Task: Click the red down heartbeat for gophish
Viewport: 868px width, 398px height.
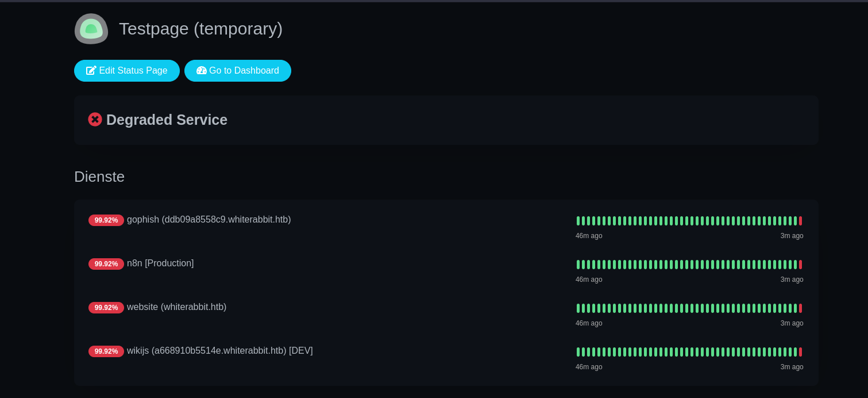Action: 800,221
